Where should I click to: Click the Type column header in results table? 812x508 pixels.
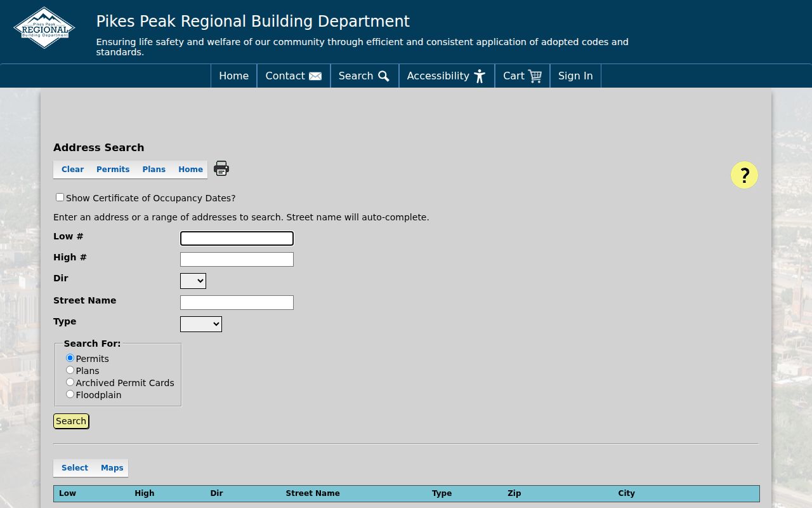pyautogui.click(x=442, y=493)
